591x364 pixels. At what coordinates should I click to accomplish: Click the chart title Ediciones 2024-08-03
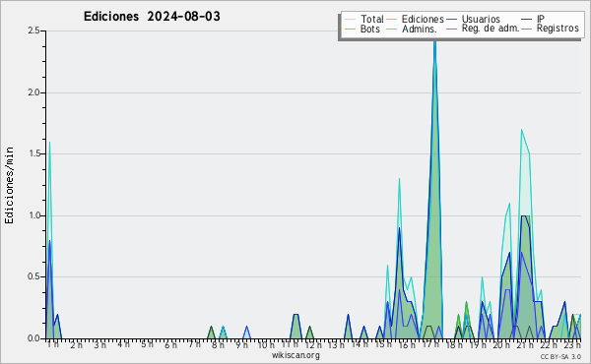(152, 17)
